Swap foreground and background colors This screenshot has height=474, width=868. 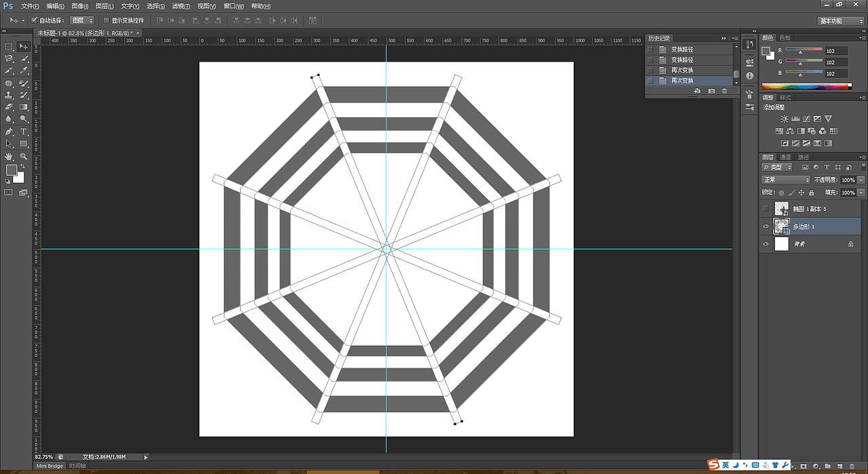22,167
